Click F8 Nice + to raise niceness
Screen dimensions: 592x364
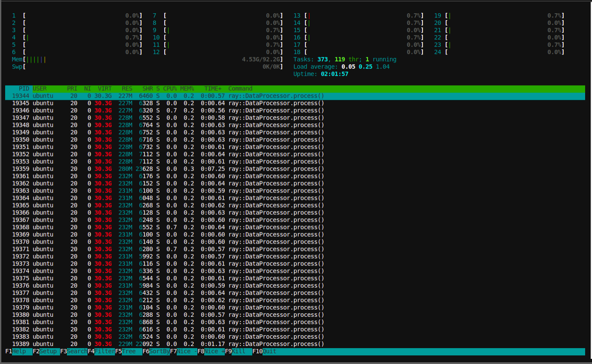[211, 352]
